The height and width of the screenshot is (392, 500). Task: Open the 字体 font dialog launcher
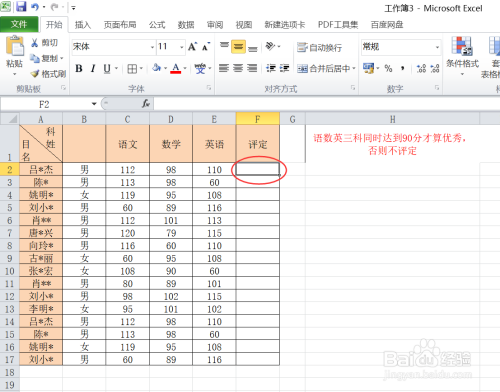tap(209, 88)
